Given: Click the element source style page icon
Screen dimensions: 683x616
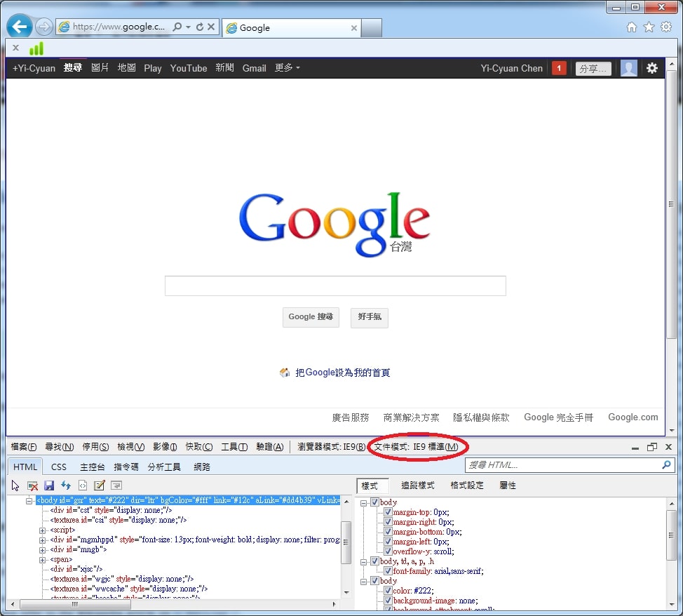Looking at the screenshot, I should click(x=83, y=486).
